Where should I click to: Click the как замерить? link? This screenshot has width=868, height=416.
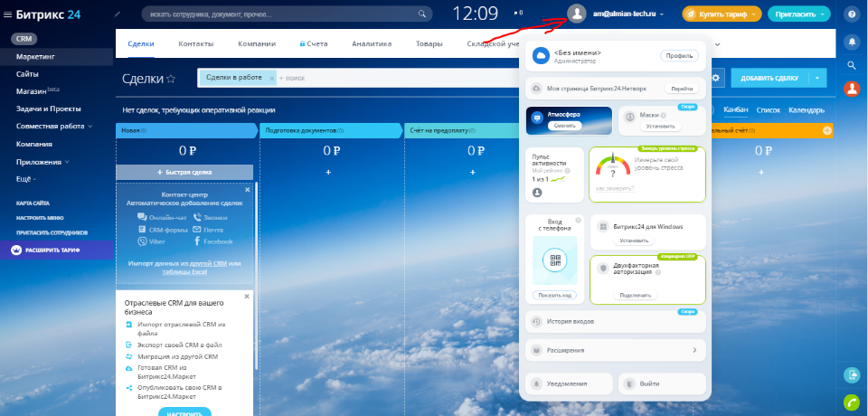click(615, 189)
